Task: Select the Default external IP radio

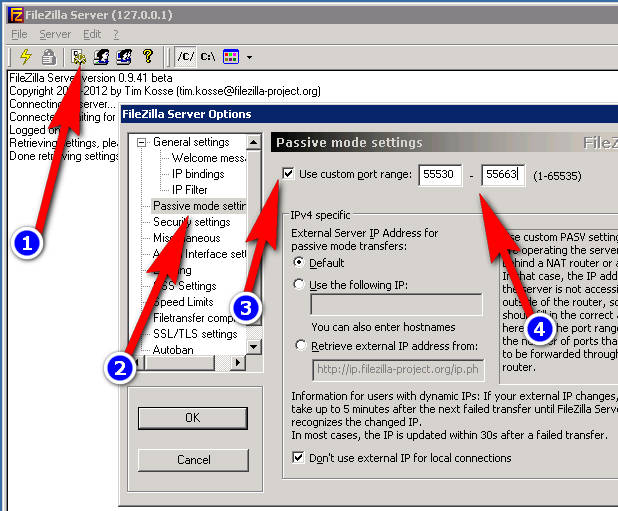Action: point(299,262)
